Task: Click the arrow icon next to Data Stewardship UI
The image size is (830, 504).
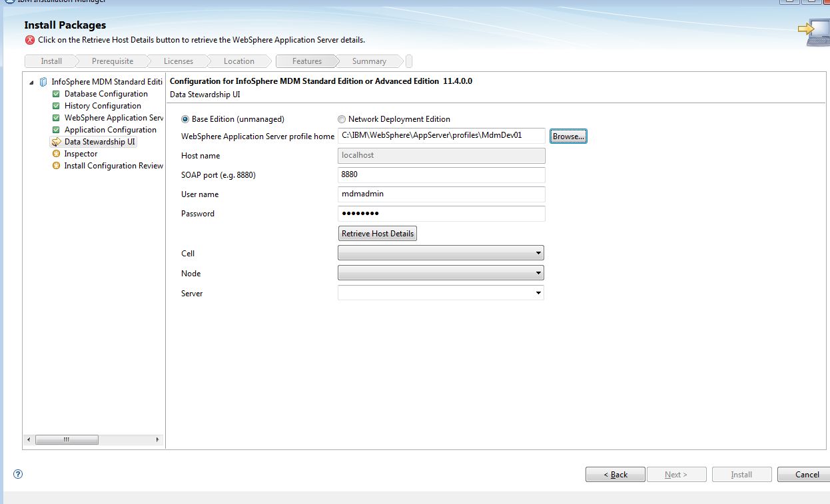Action: pos(56,142)
